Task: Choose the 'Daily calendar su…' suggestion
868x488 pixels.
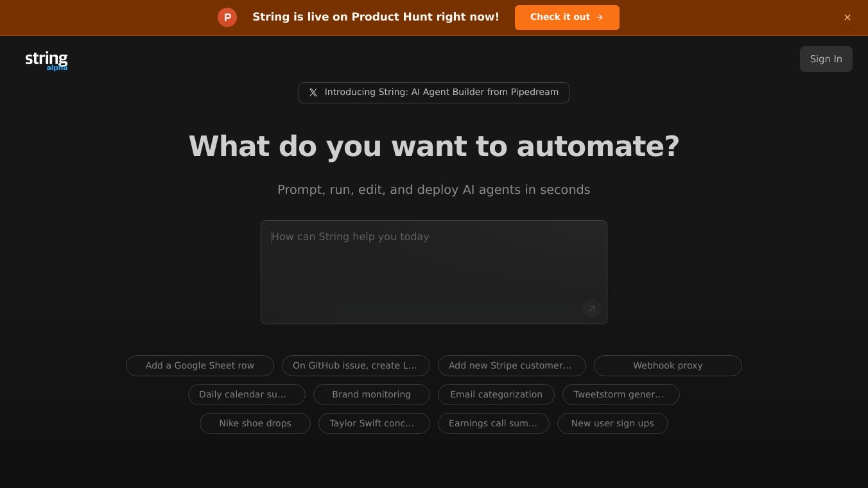Action: click(x=247, y=394)
